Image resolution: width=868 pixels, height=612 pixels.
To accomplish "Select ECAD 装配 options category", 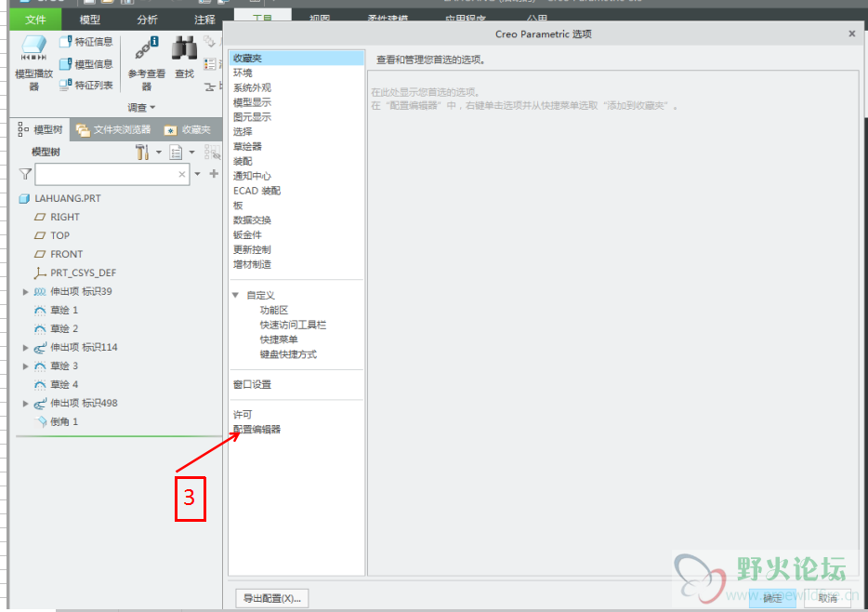I will point(256,191).
